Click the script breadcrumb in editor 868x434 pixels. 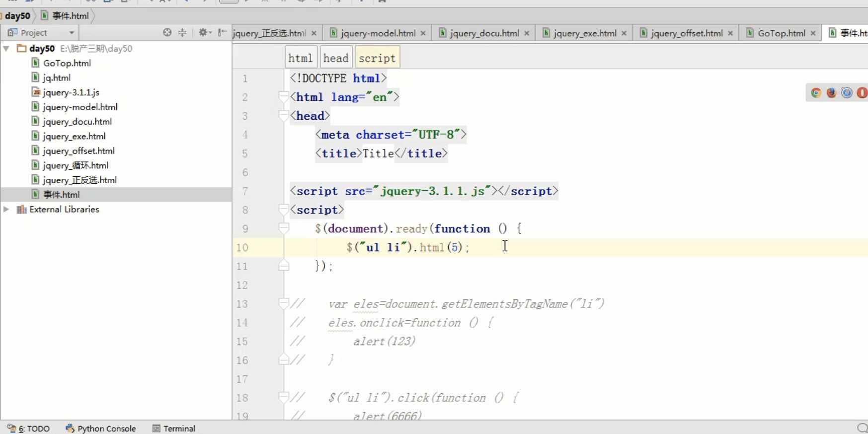coord(377,58)
